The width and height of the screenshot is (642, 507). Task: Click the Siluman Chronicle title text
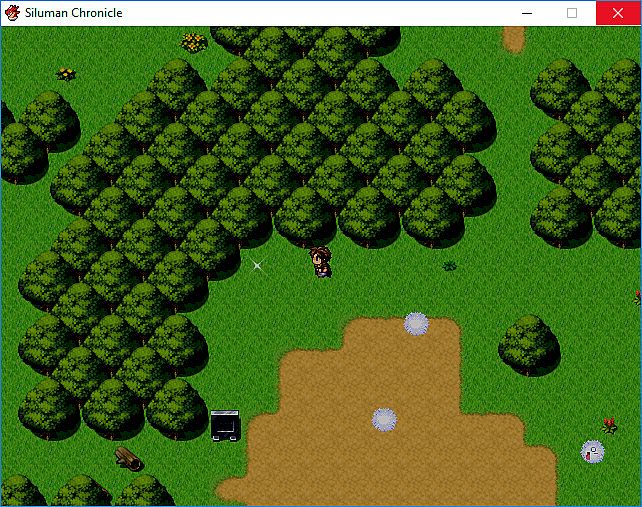click(x=74, y=13)
